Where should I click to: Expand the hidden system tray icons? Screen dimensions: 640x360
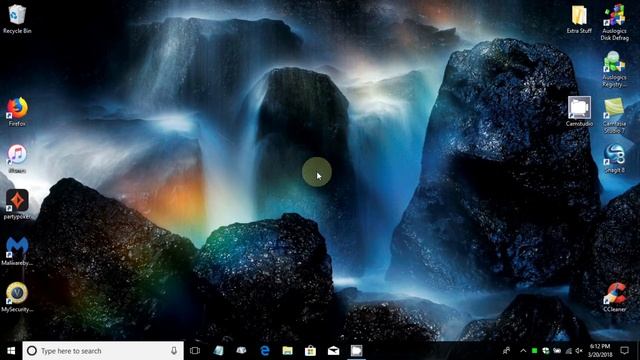click(x=523, y=351)
